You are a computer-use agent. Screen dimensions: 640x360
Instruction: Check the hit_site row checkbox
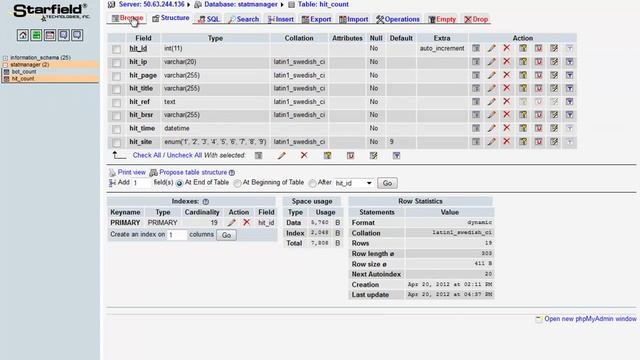point(116,143)
